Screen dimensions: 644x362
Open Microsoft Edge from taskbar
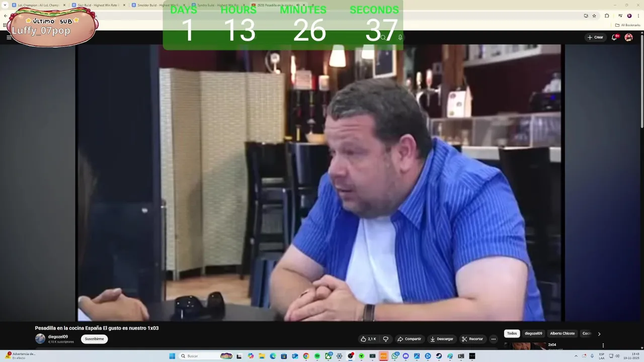coord(273,356)
